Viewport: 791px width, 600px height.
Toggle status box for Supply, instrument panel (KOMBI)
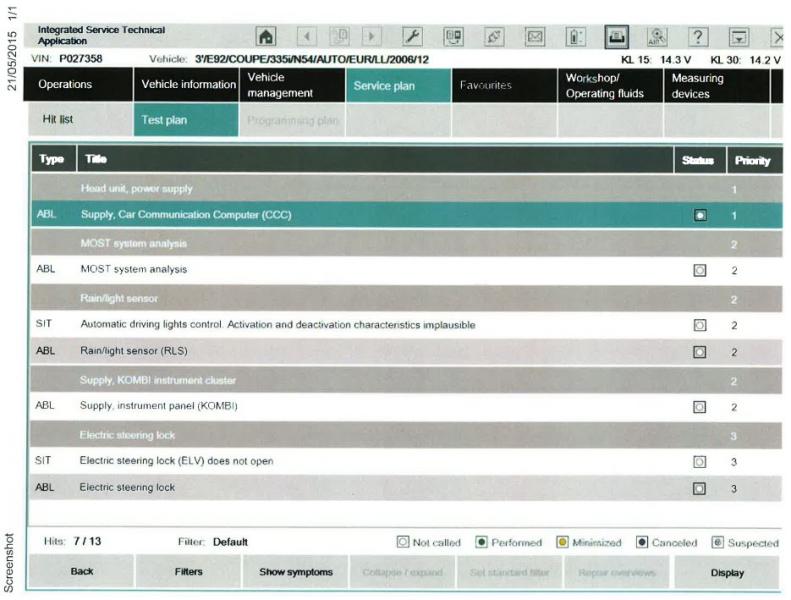[x=700, y=407]
